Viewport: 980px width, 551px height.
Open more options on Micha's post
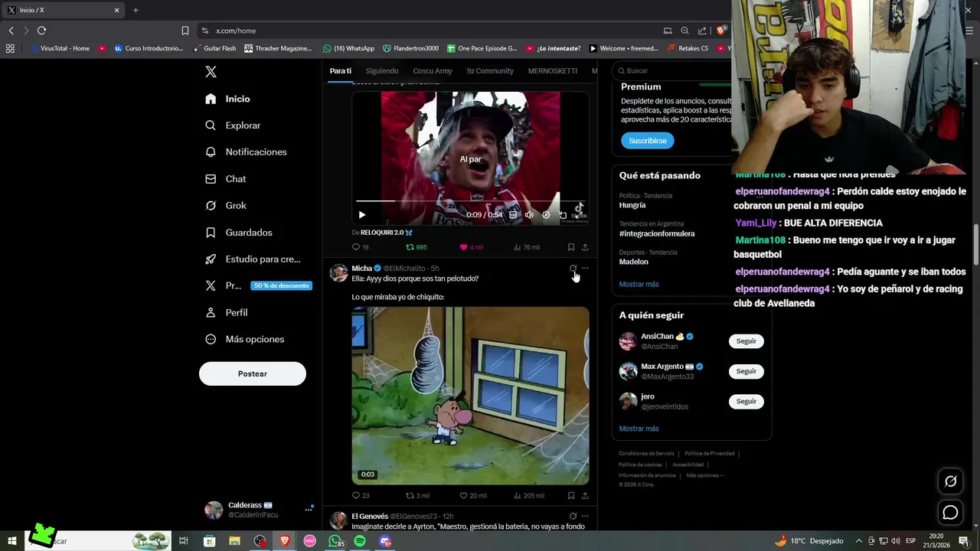[x=585, y=269]
